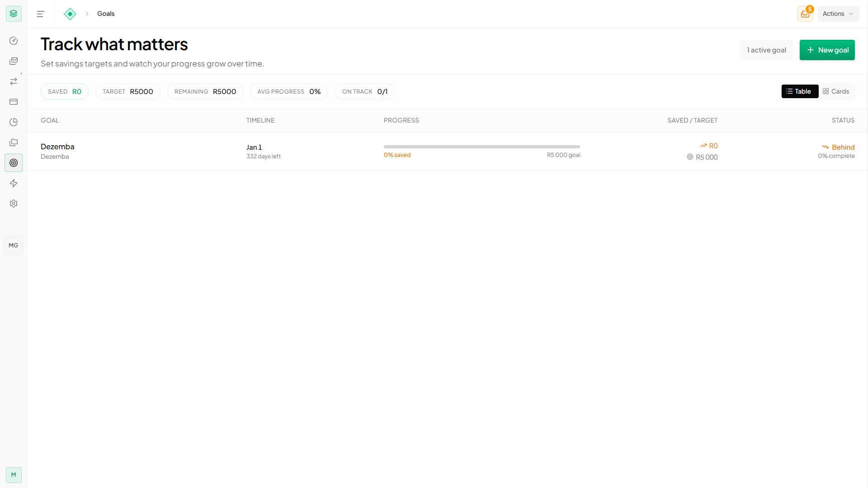Click the credit card icon in sidebar

(13, 102)
